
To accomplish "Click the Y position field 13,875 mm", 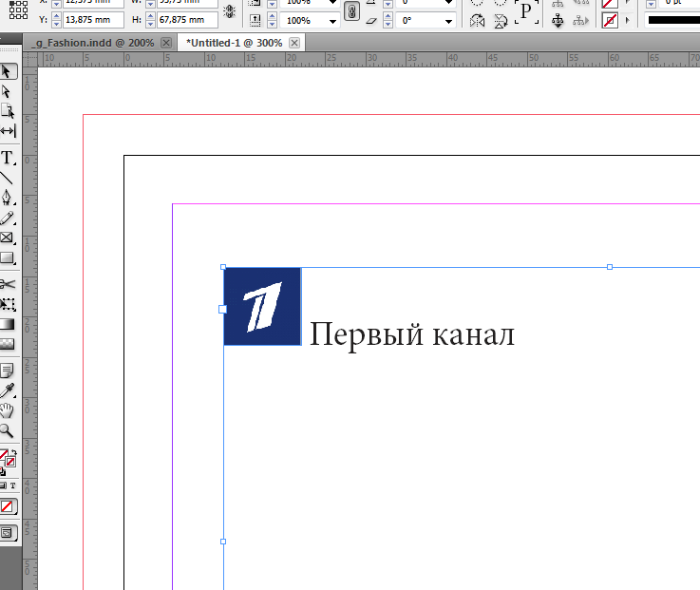I will (93, 20).
